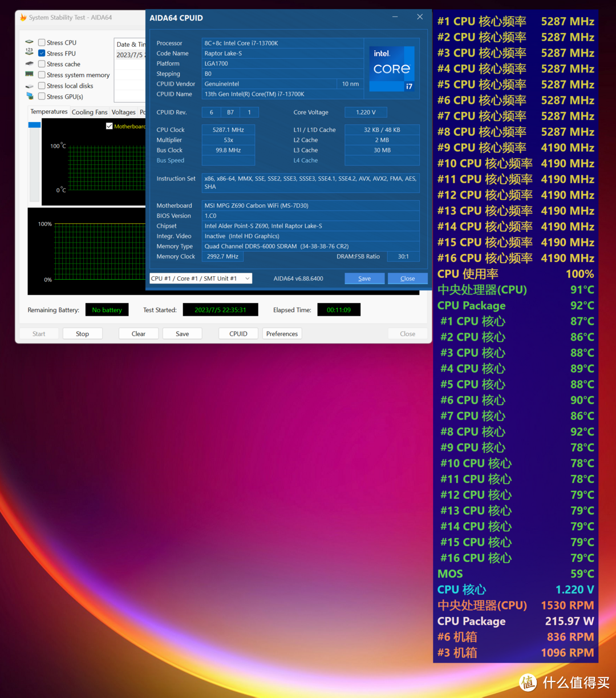The width and height of the screenshot is (616, 698).
Task: Enable the Stress system memory checkbox
Action: pos(42,75)
